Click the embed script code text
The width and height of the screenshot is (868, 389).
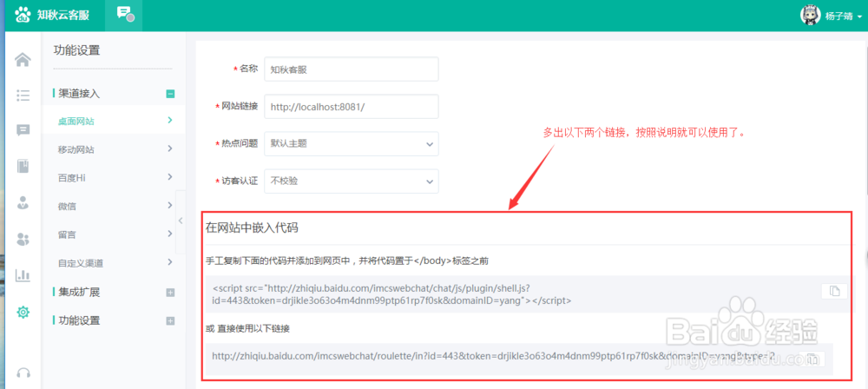tap(392, 295)
